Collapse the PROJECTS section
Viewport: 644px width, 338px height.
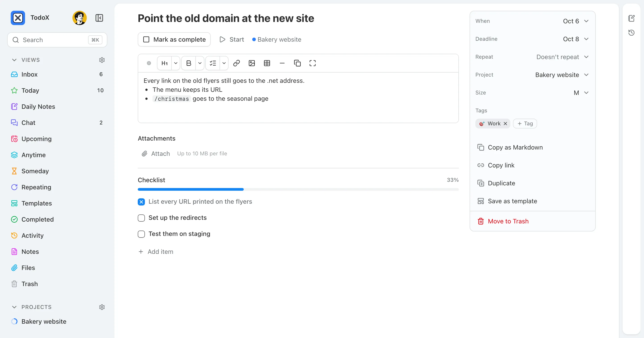[14, 307]
